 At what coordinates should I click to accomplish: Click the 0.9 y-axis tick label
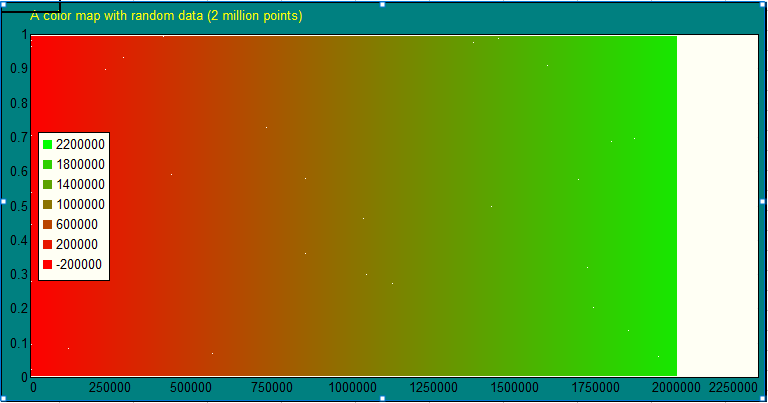(17, 69)
